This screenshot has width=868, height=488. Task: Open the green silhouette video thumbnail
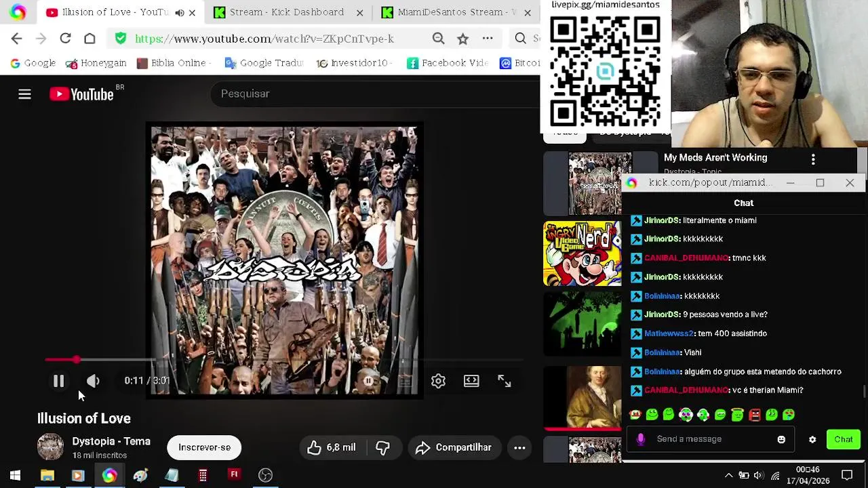[x=582, y=324]
